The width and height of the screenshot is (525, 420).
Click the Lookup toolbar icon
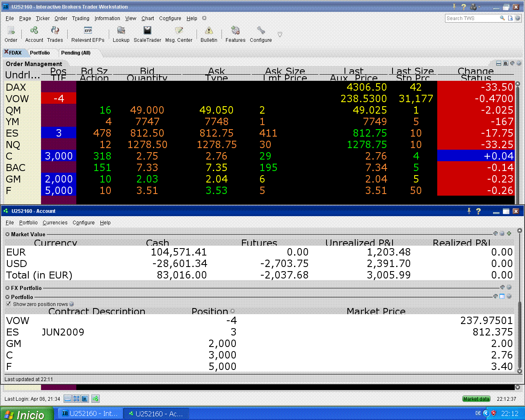pyautogui.click(x=121, y=34)
